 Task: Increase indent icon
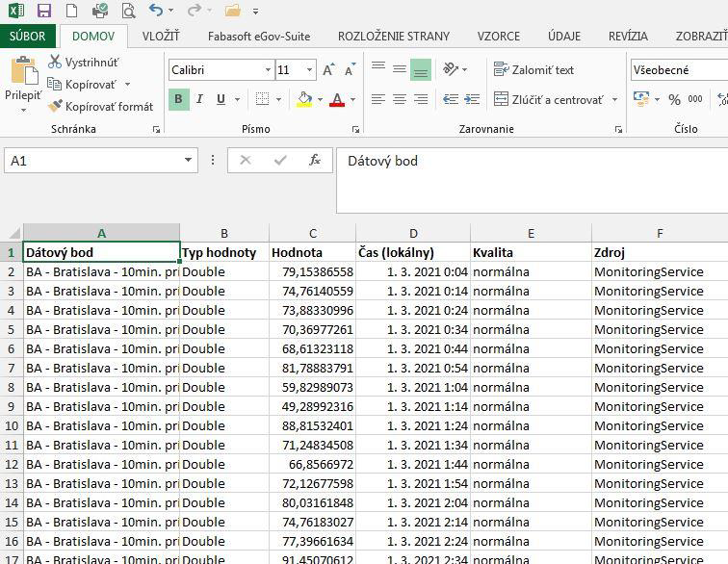coord(472,99)
